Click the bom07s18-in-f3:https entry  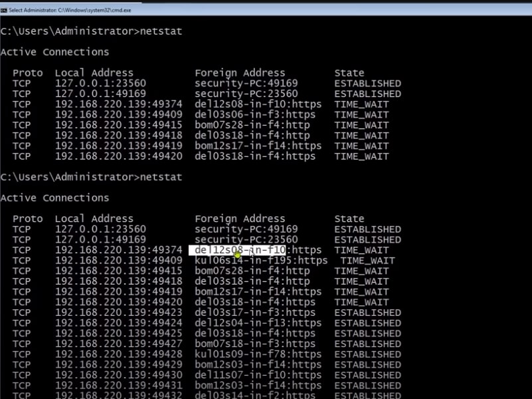point(255,344)
